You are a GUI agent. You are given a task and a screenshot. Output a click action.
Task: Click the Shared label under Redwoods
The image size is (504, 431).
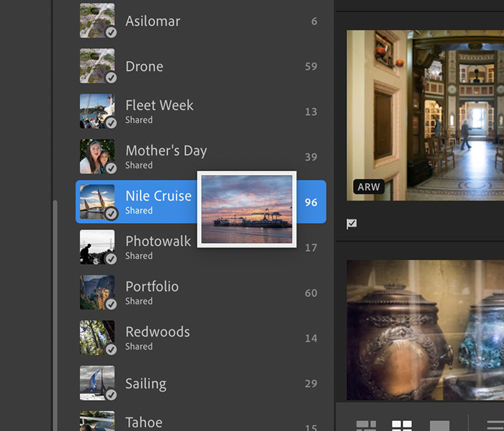point(139,346)
